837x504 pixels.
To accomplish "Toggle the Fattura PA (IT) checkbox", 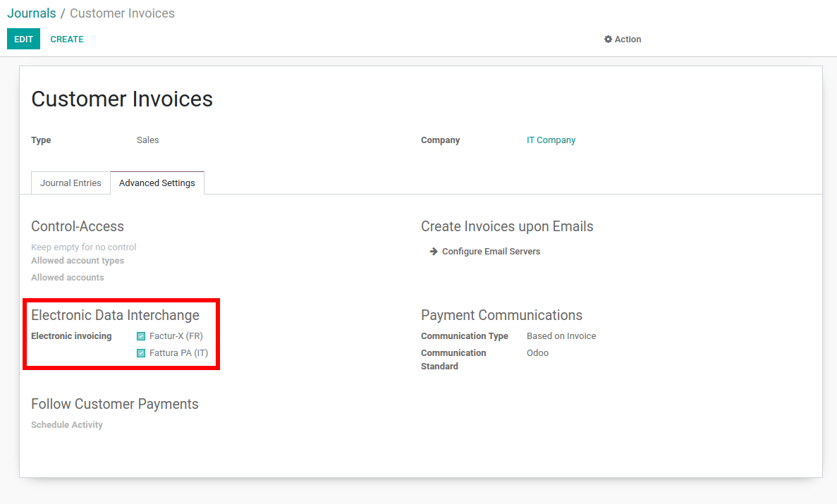I will coord(141,353).
